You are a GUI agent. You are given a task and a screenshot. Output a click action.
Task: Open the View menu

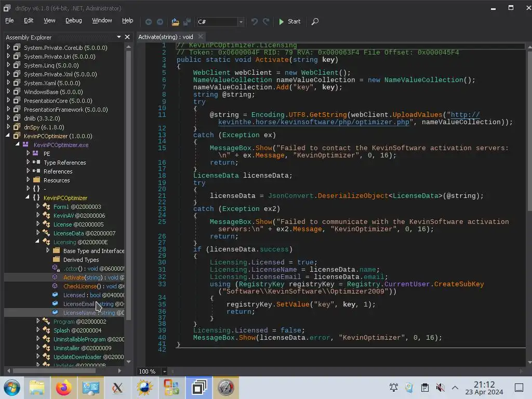coord(49,20)
